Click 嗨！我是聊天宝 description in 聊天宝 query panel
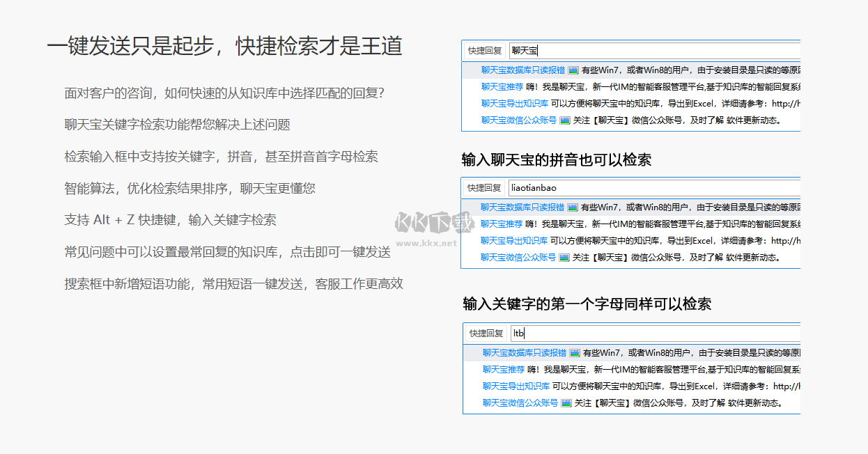Screen dimensions: 868x454 point(663,87)
